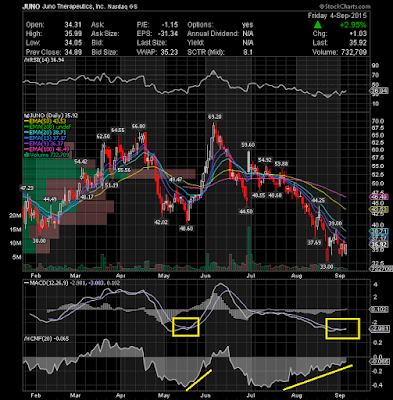Select the JUNO ticker symbol in the title
393x400 pixels.
(x=32, y=7)
